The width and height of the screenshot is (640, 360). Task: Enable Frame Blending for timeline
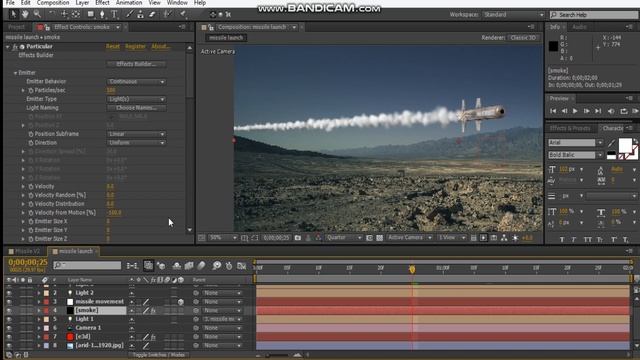click(189, 266)
